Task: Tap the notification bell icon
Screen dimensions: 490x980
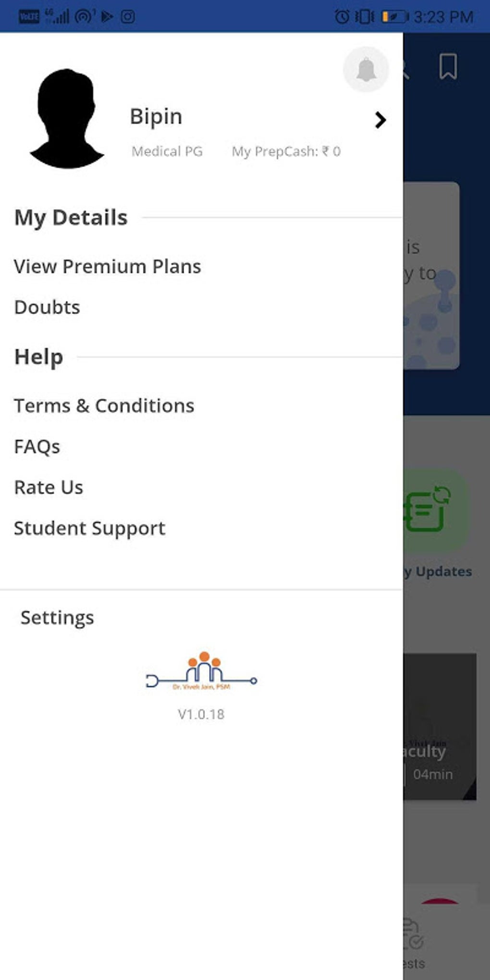Action: tap(366, 70)
